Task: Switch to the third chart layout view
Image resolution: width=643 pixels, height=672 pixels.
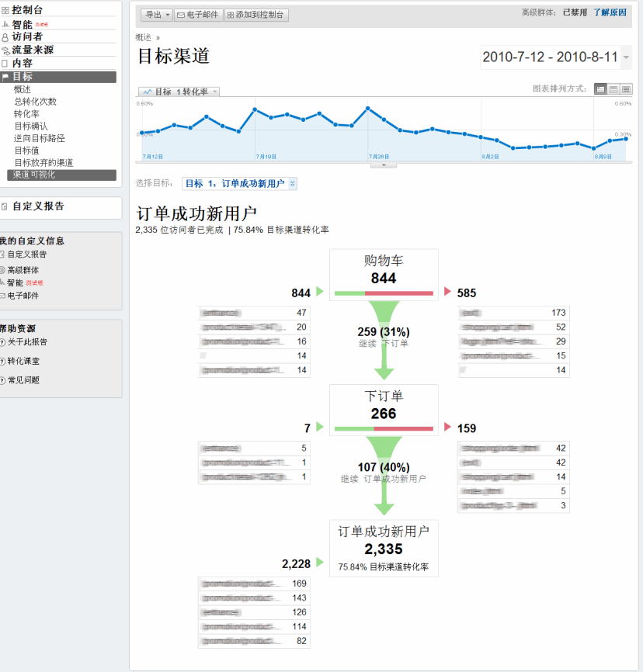Action: click(x=626, y=89)
